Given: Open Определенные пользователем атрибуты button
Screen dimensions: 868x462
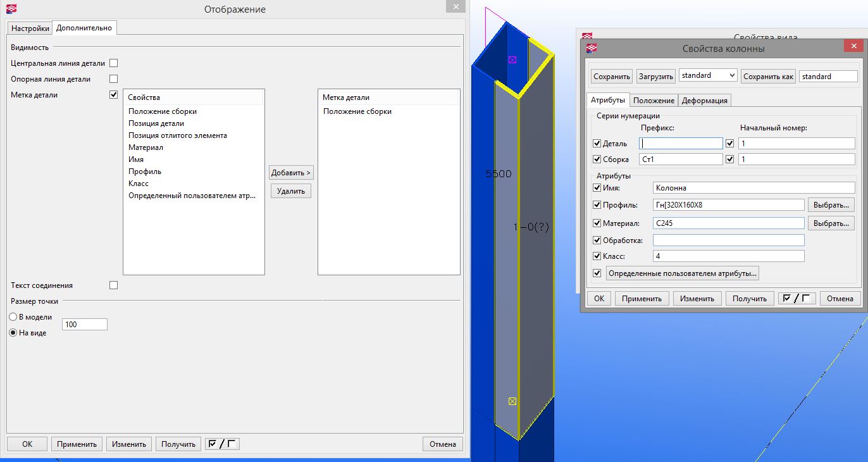Looking at the screenshot, I should point(682,273).
